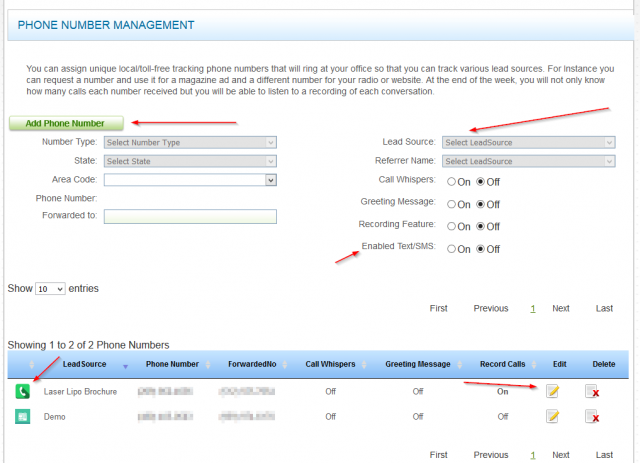This screenshot has height=463, width=640.
Task: Select page 1 in bottom pagination
Action: [x=533, y=455]
